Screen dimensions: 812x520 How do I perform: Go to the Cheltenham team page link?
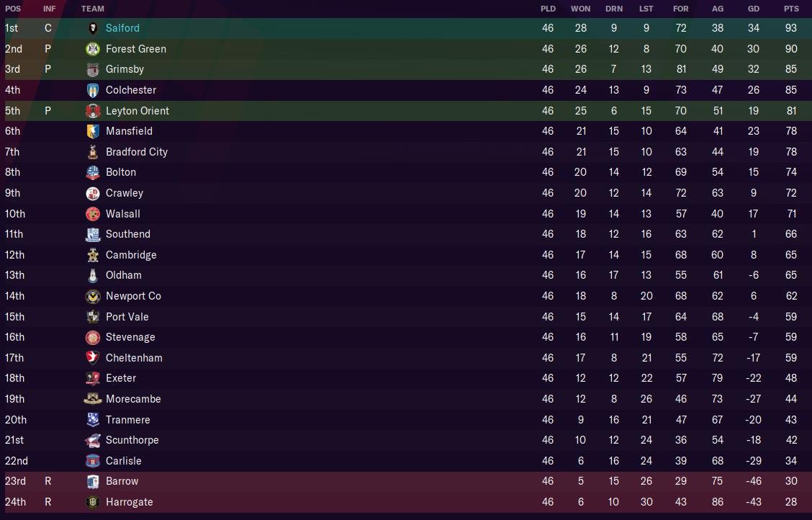pyautogui.click(x=134, y=358)
